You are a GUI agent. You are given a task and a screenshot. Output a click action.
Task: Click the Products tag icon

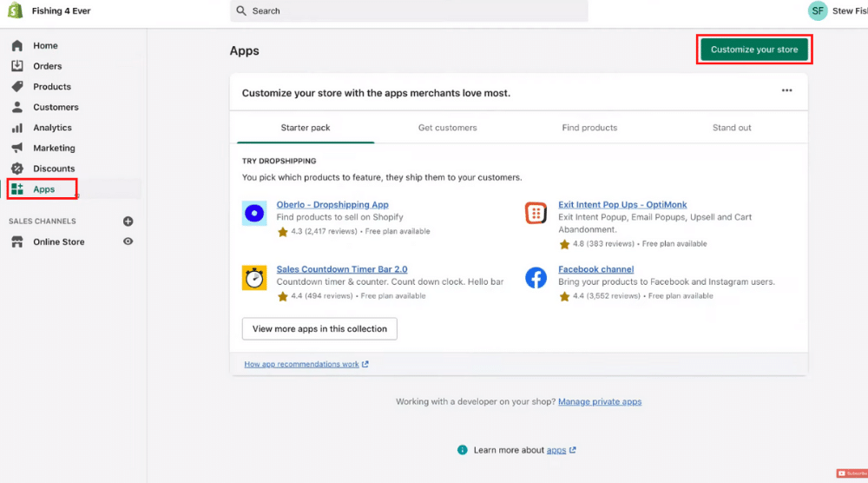click(17, 86)
